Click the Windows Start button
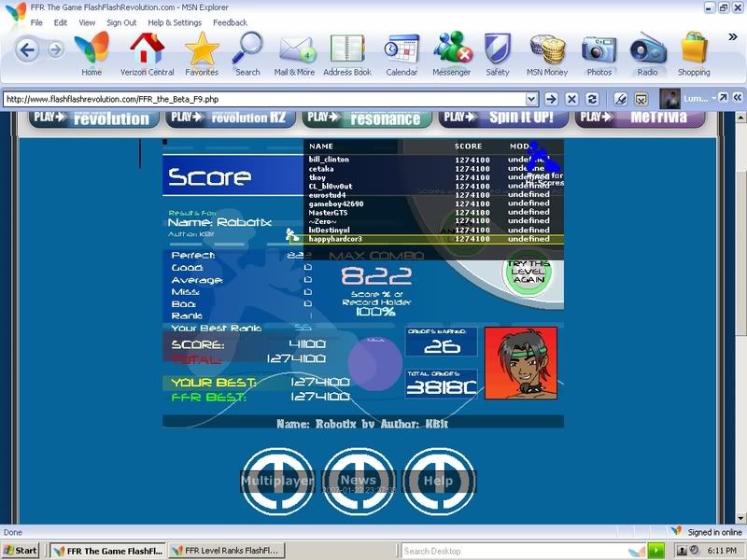This screenshot has height=560, width=747. point(21,551)
